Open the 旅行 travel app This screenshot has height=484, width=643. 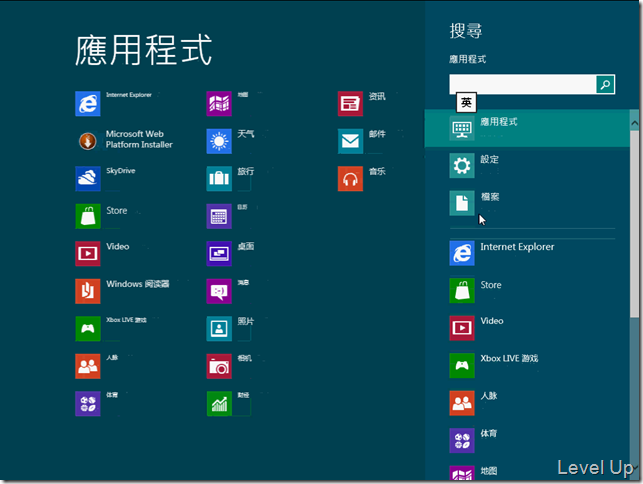pos(219,179)
